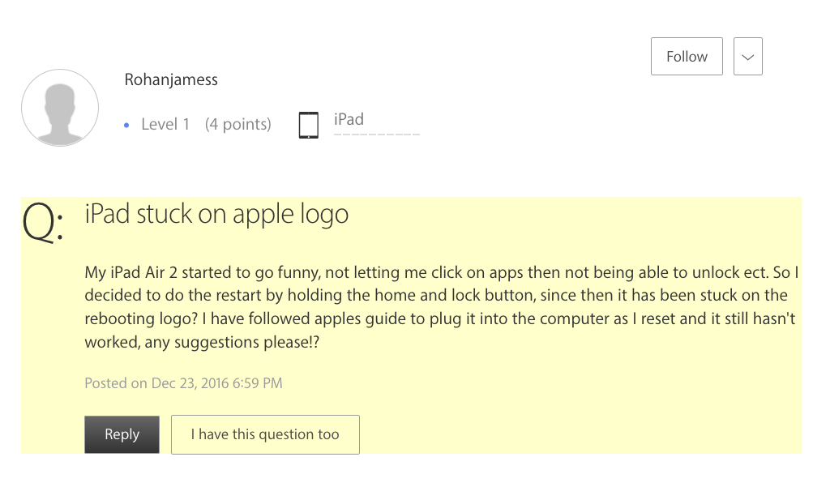Click the dashed underline beneath iPad
The height and width of the screenshot is (504, 813).
[x=377, y=133]
